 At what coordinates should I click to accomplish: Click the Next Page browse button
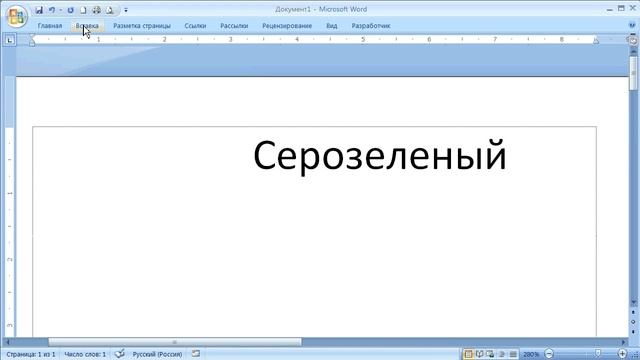(x=633, y=332)
